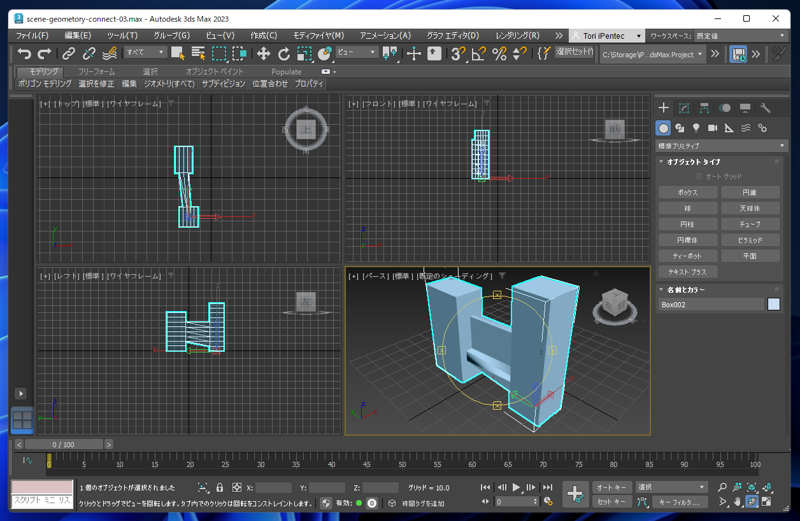Click the チューブ primitive button
The image size is (800, 521).
(750, 224)
